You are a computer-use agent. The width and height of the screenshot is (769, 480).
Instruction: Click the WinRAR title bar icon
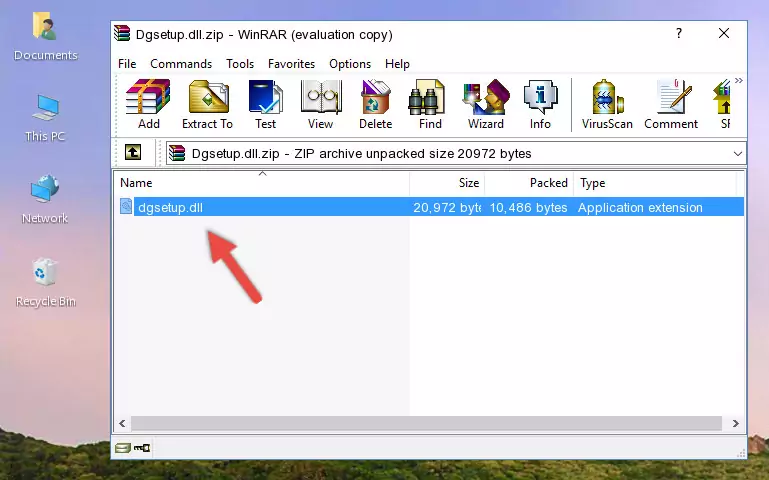point(123,34)
